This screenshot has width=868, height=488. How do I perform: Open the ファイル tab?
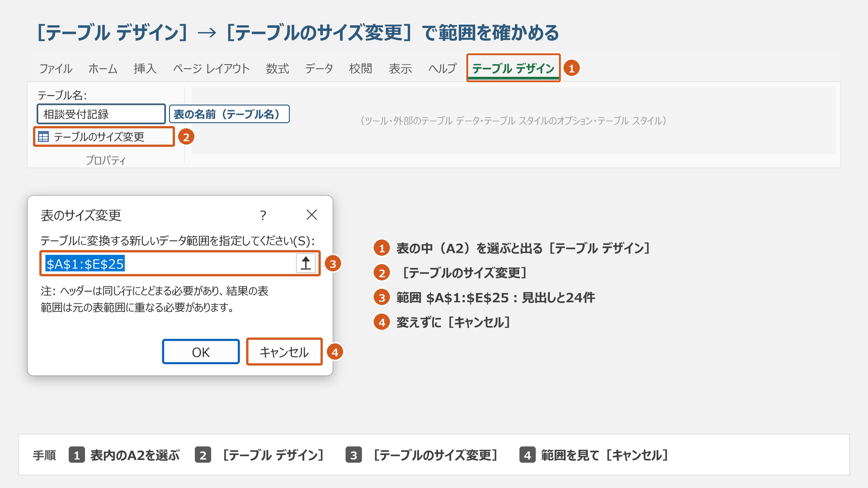(x=56, y=69)
